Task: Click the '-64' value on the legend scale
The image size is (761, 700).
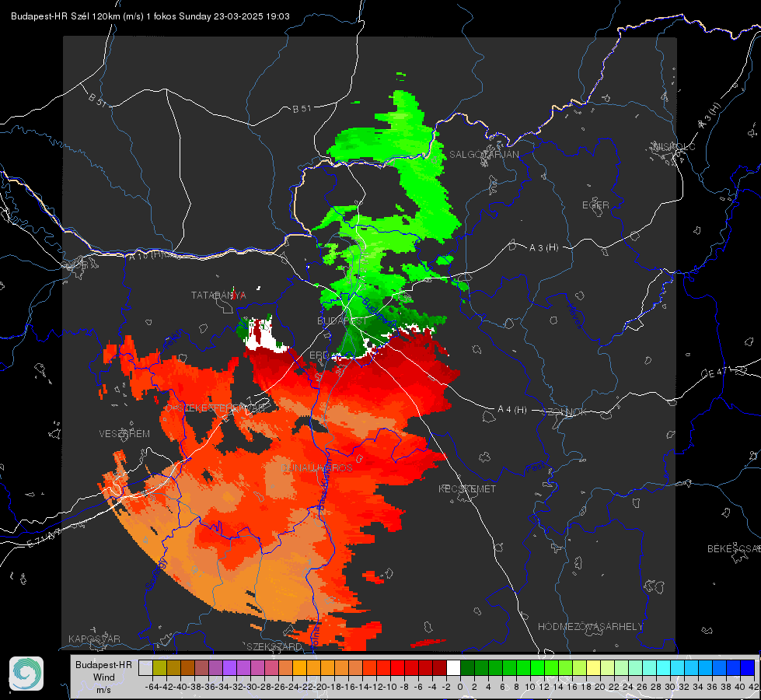Action: pyautogui.click(x=152, y=687)
